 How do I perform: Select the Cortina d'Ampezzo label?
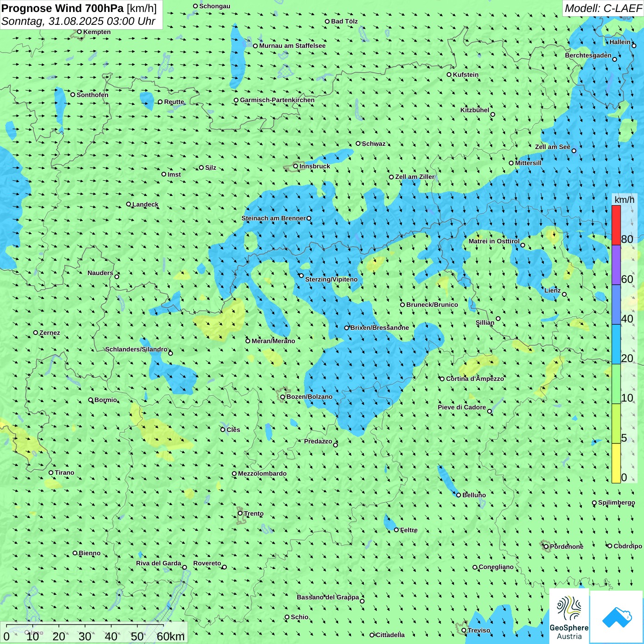(475, 379)
